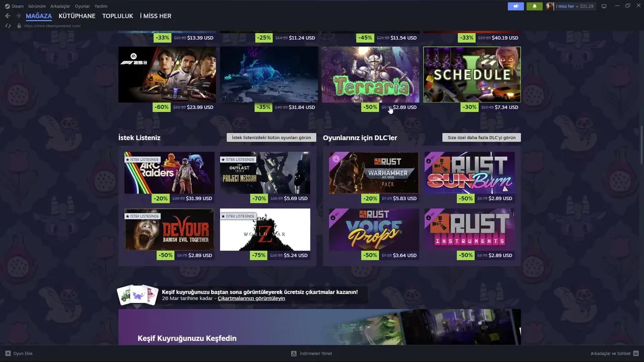Open the Rust Instruments DLC
This screenshot has height=362, width=644.
tap(469, 230)
